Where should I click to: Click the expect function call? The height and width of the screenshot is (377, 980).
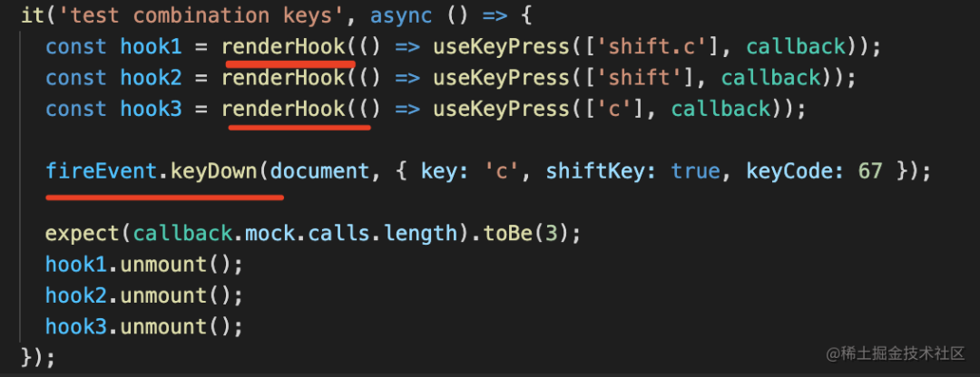click(x=83, y=234)
